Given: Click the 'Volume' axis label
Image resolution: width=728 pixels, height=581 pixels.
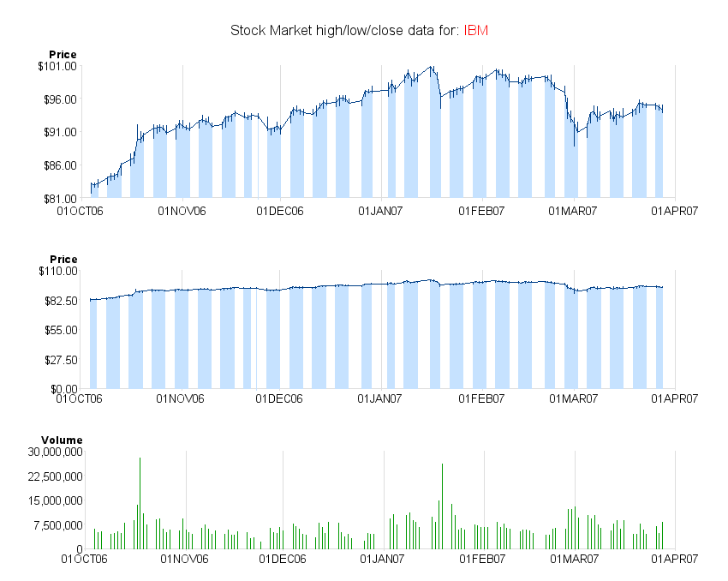Looking at the screenshot, I should click(62, 440).
